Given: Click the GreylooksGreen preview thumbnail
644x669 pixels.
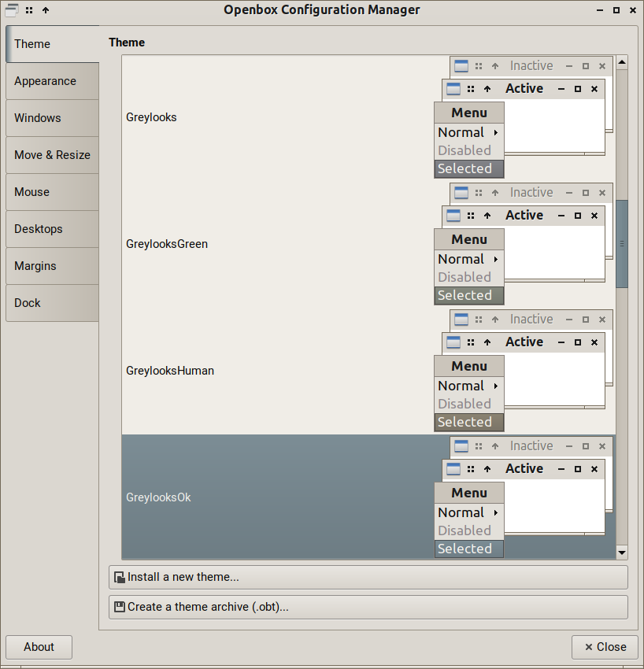Looking at the screenshot, I should (524, 244).
